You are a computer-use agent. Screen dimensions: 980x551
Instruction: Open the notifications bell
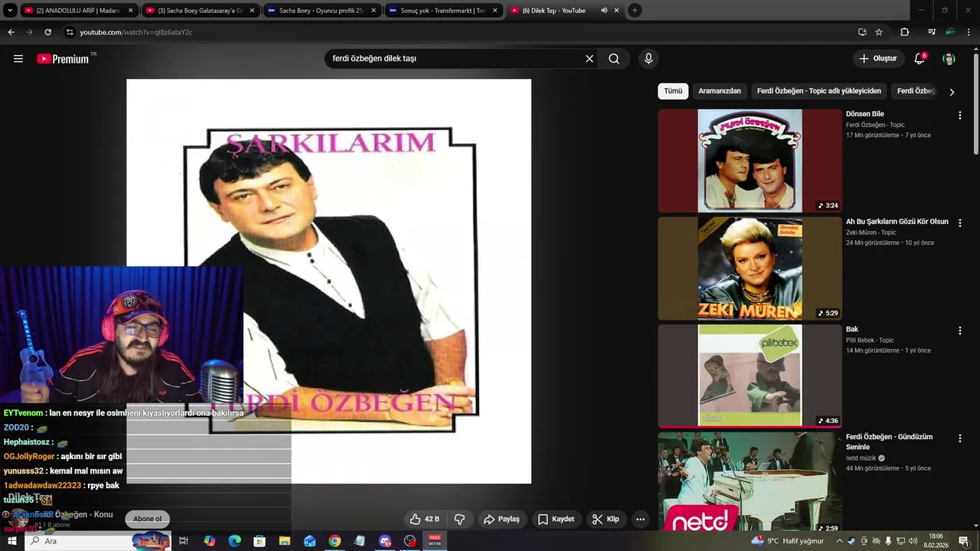[x=920, y=59]
